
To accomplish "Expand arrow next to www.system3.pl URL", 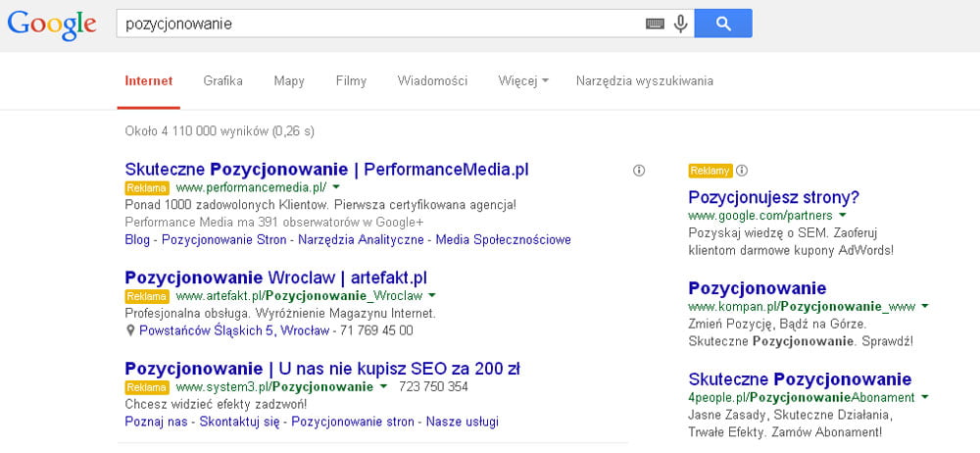I will click(x=383, y=386).
